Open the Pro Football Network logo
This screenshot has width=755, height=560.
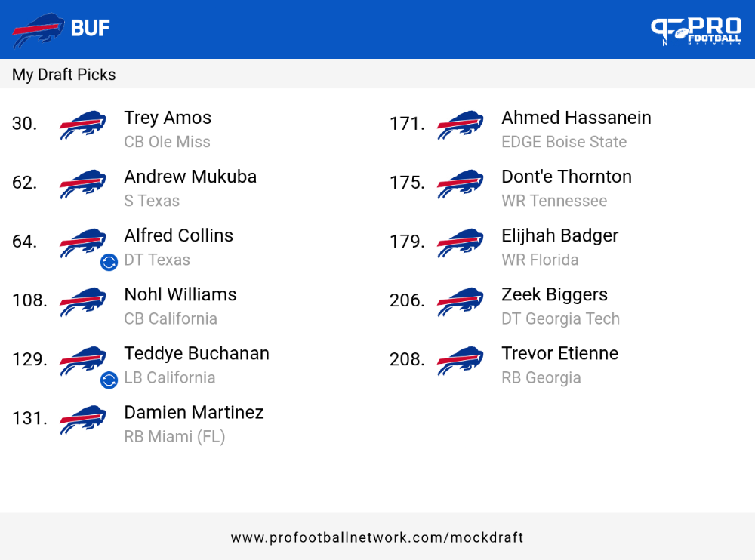click(696, 31)
